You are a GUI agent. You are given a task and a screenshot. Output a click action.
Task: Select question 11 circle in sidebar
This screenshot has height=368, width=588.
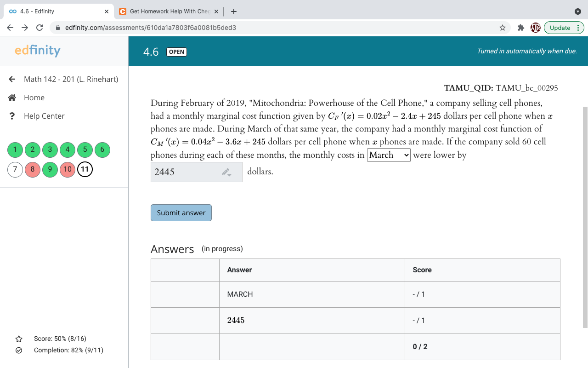(x=85, y=169)
